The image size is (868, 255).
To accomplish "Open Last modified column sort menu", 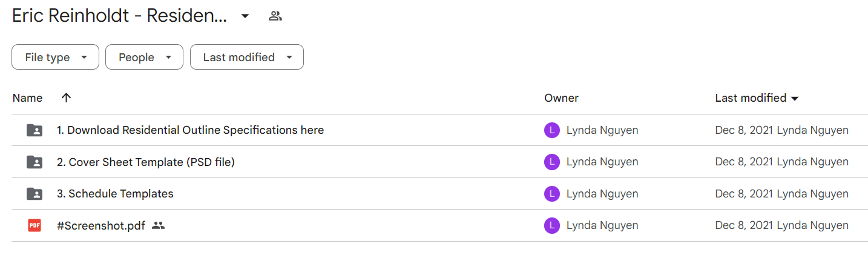I will click(757, 98).
